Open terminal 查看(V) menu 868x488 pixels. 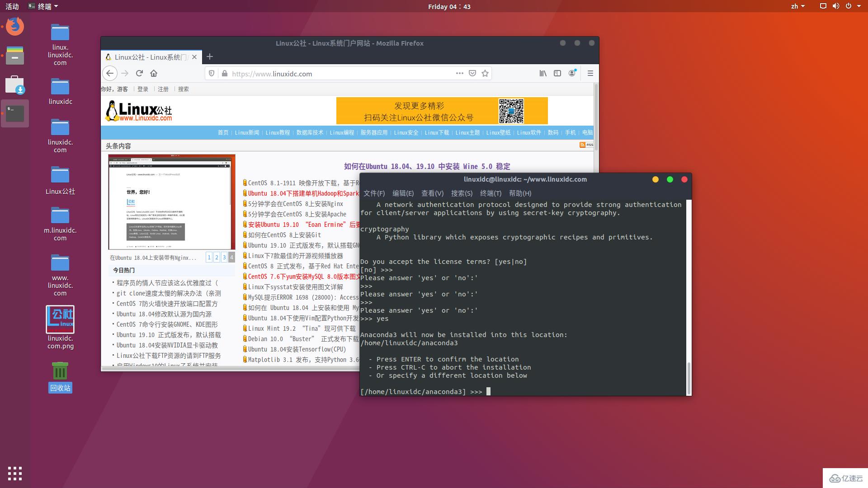point(432,193)
